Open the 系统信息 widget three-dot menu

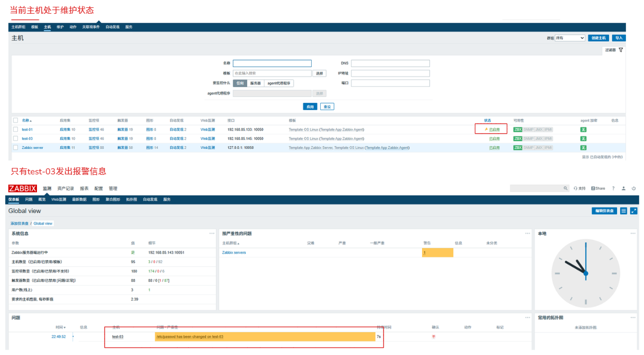pyautogui.click(x=212, y=233)
